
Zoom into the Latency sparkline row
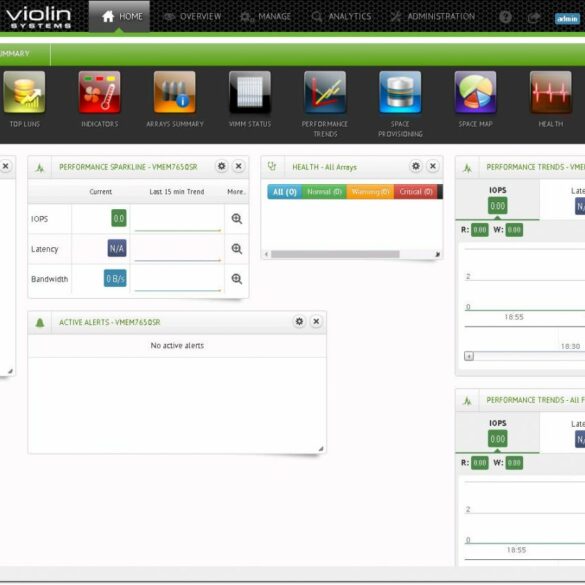tap(237, 248)
